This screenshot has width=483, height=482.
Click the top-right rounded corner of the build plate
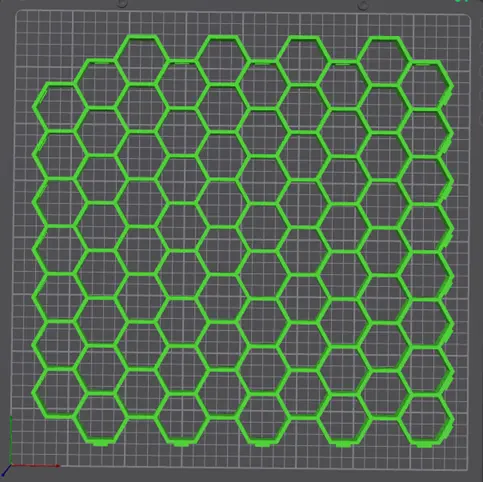coord(467,18)
